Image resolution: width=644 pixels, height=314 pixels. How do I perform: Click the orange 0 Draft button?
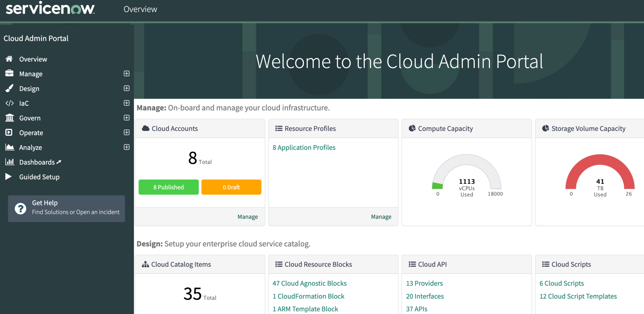pyautogui.click(x=231, y=187)
